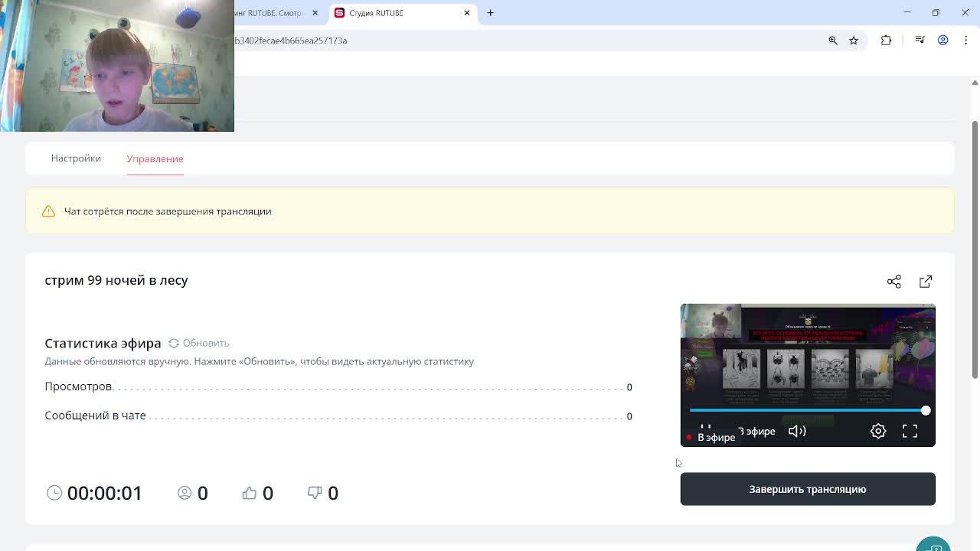This screenshot has height=551, width=980.
Task: Bookmark this page with star icon
Action: (854, 41)
